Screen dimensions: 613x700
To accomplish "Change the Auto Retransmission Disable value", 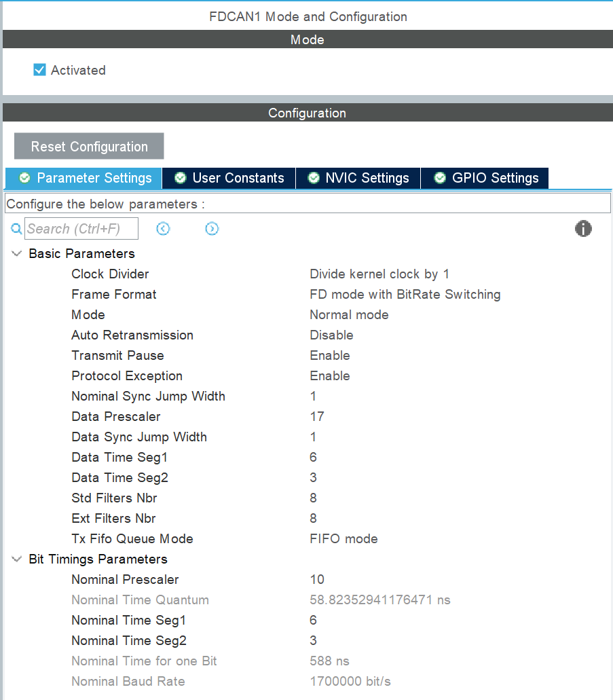I will (x=331, y=335).
